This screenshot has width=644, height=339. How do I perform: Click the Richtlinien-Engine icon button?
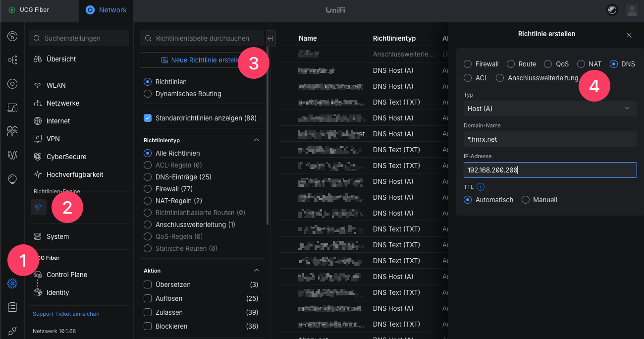[39, 207]
